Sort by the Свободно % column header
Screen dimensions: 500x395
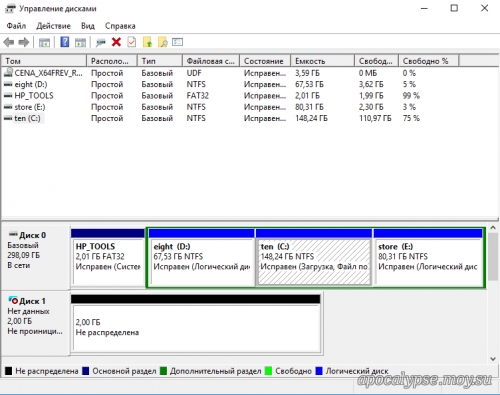tap(429, 61)
